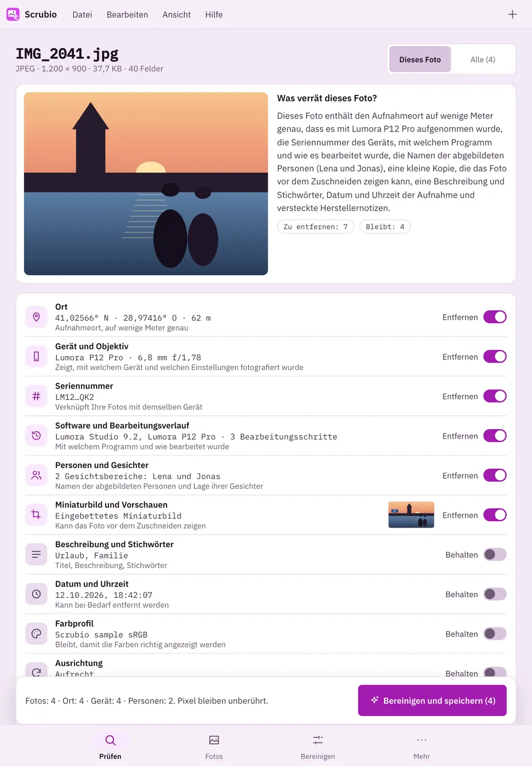Click the Miniaturbild crop icon
This screenshot has height=766, width=532.
tap(36, 515)
